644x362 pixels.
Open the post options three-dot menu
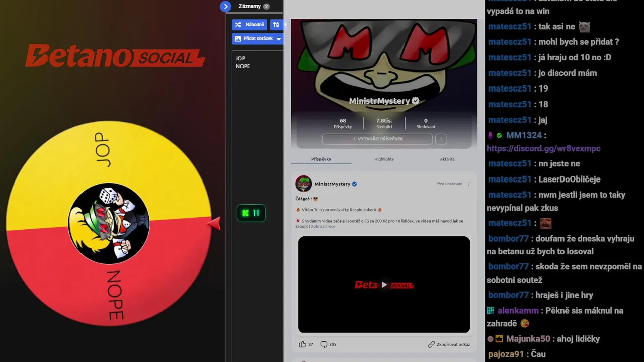[469, 184]
